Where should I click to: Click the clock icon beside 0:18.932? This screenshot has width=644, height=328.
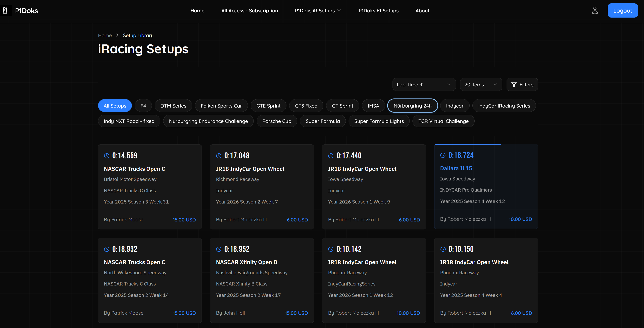coord(107,249)
